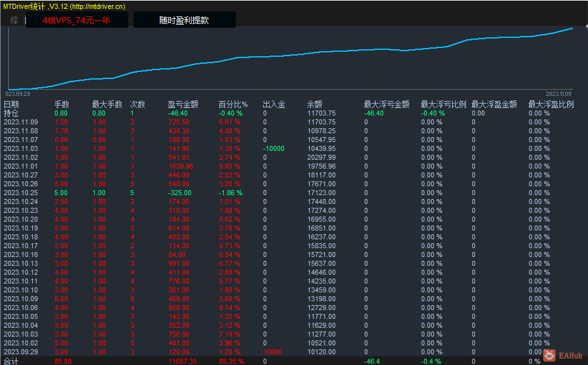Click the loss value -325.00

180,193
